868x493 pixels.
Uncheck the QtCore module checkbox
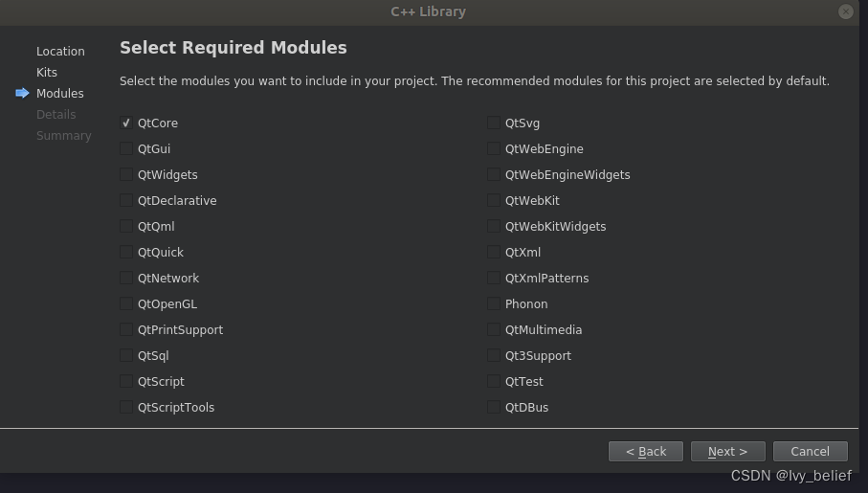(x=126, y=123)
